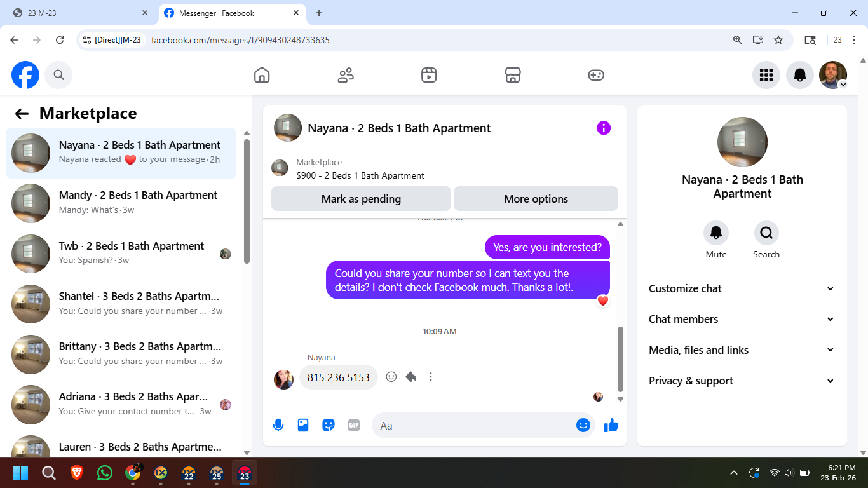The width and height of the screenshot is (868, 488).
Task: Go to Home feed icon
Action: coord(262,75)
